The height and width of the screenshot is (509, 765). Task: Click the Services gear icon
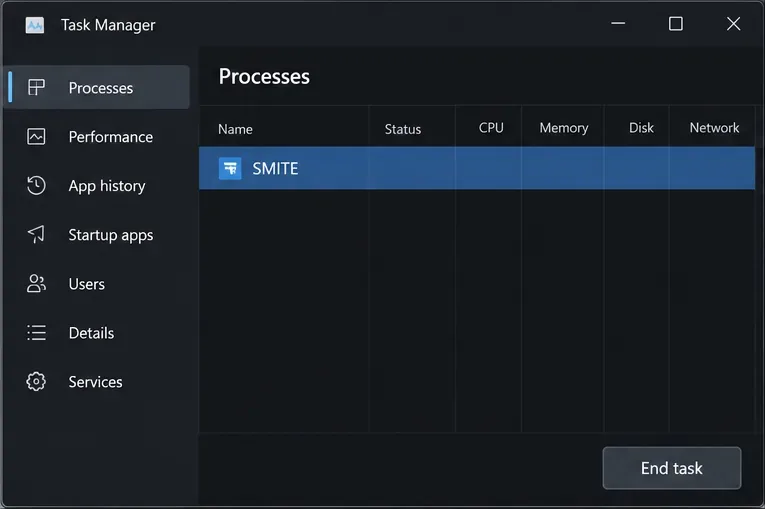[36, 382]
